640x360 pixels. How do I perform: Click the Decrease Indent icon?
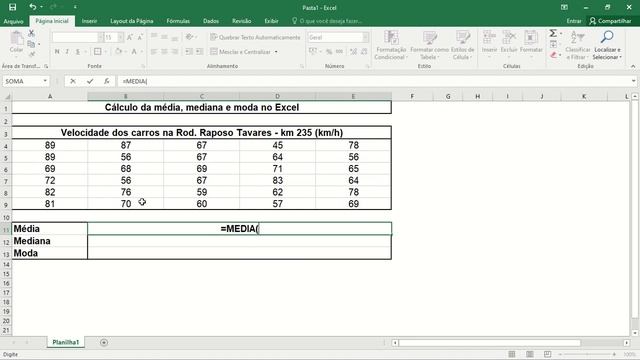(189, 51)
